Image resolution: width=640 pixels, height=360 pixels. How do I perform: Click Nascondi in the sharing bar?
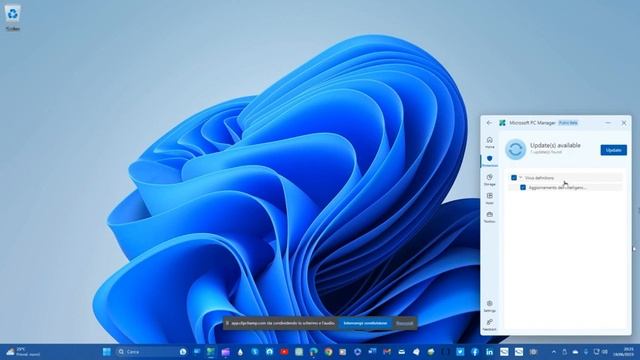pos(404,323)
